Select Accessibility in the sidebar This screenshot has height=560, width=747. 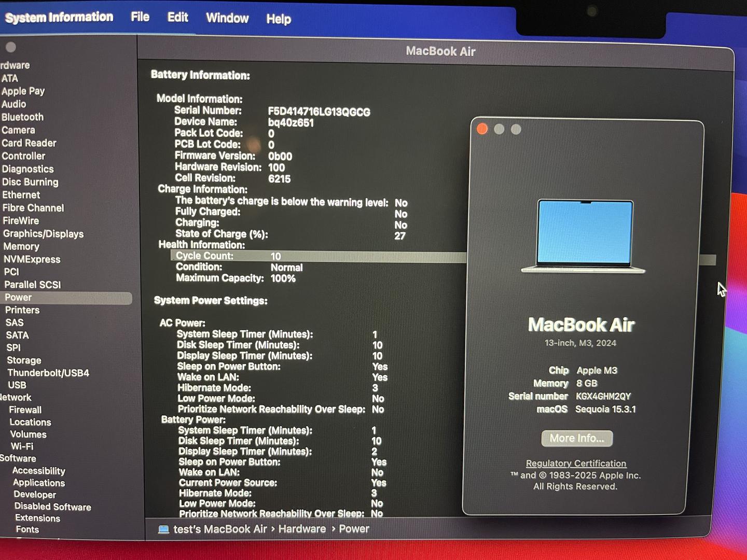[x=39, y=471]
